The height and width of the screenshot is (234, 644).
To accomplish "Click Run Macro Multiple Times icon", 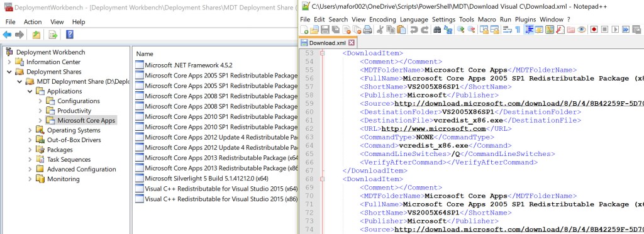I will (x=626, y=30).
